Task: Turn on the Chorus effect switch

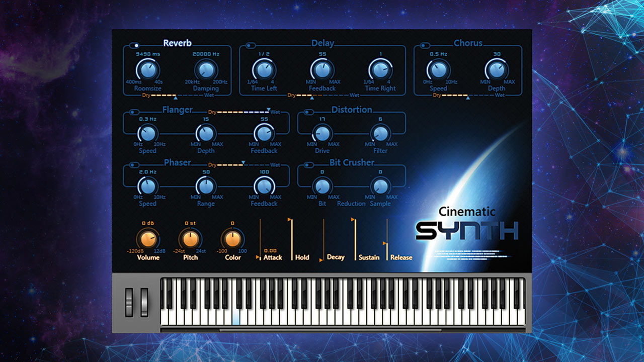Action: tap(425, 46)
